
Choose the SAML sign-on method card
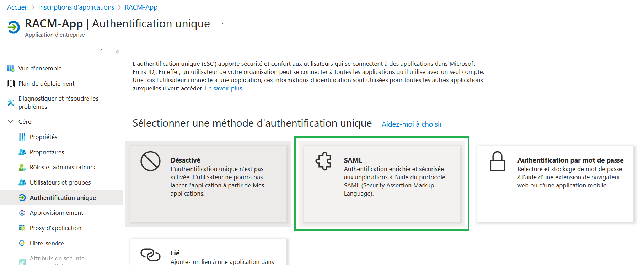coord(382,184)
